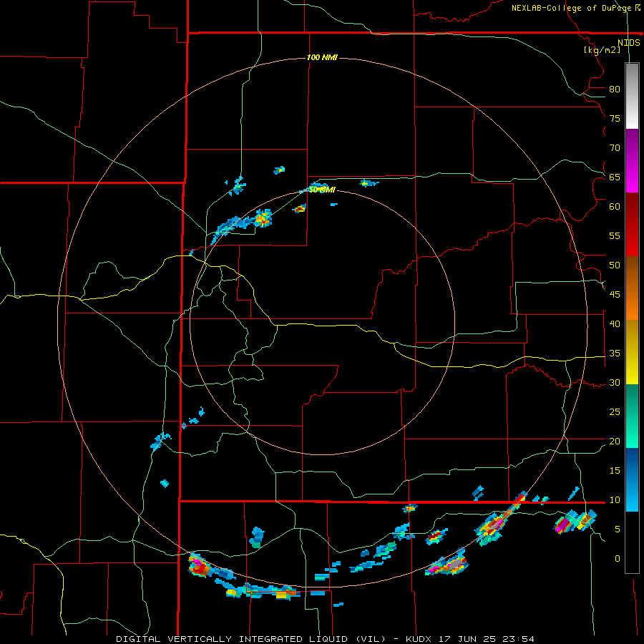This screenshot has height=644, width=644.
Task: Click the 15 value on the color scale
Action: [x=615, y=471]
